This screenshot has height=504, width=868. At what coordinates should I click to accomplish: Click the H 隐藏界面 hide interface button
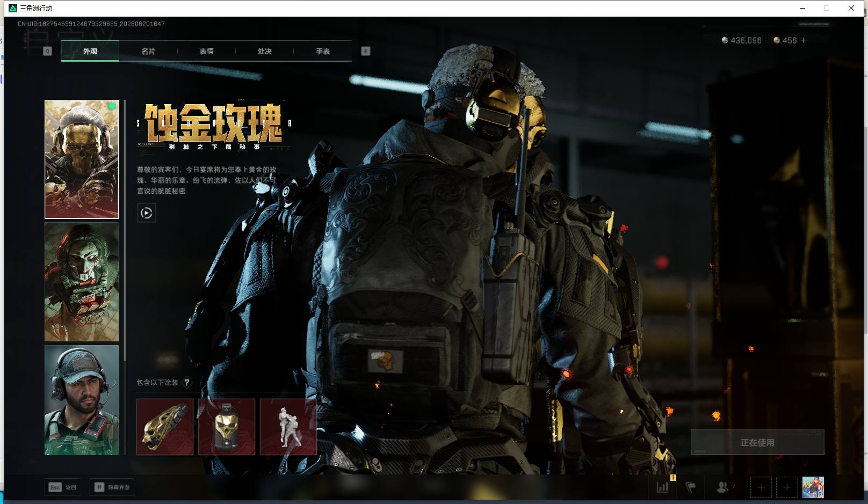pyautogui.click(x=112, y=487)
